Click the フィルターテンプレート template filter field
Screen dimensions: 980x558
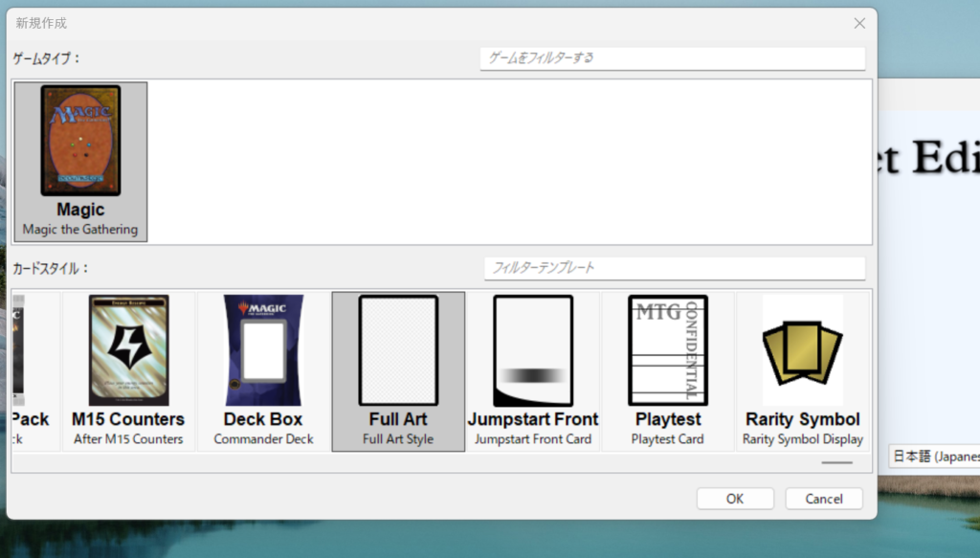pos(674,268)
